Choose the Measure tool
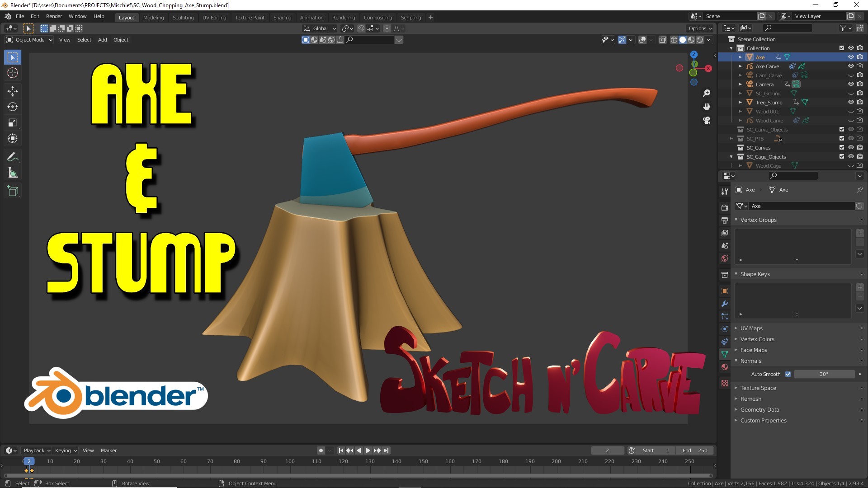868x488 pixels. pos(13,173)
